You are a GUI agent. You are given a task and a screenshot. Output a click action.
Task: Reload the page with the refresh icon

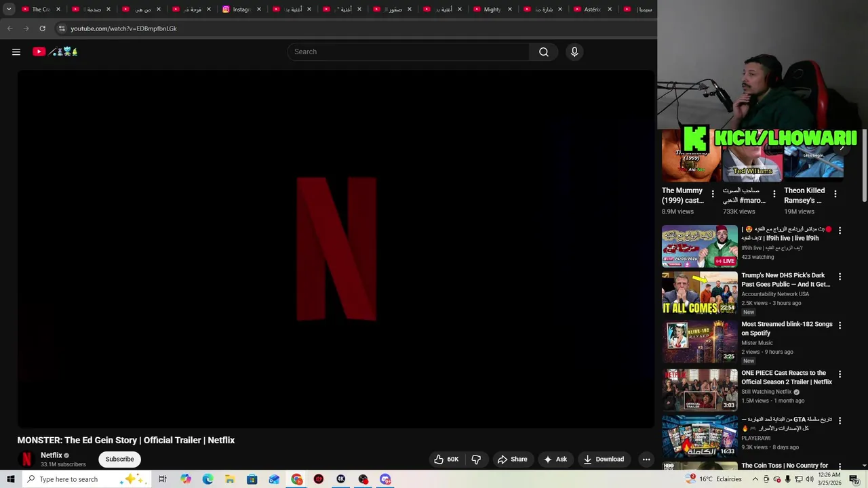(42, 28)
